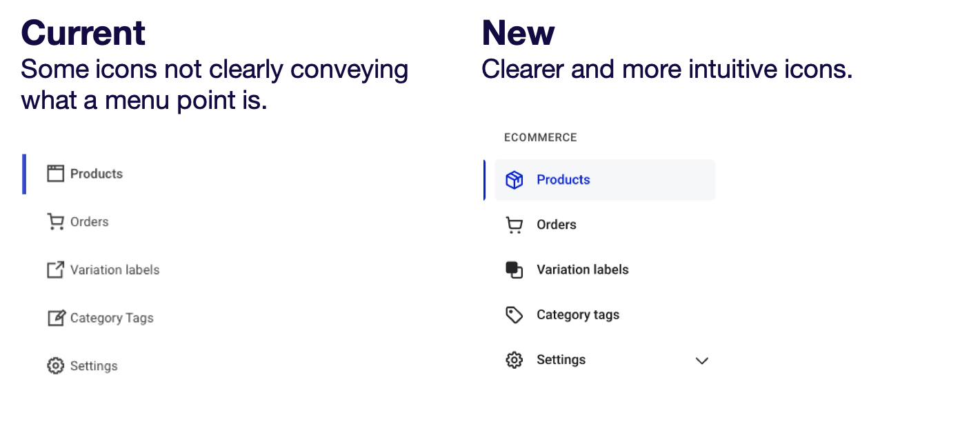This screenshot has width=980, height=424.
Task: Click the old Category Tags edit icon
Action: pos(55,318)
